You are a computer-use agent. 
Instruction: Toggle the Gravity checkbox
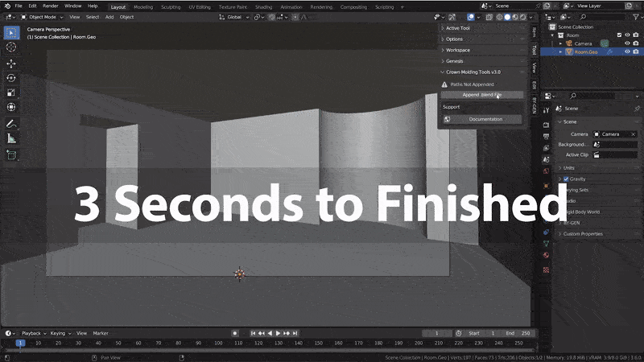coord(566,179)
